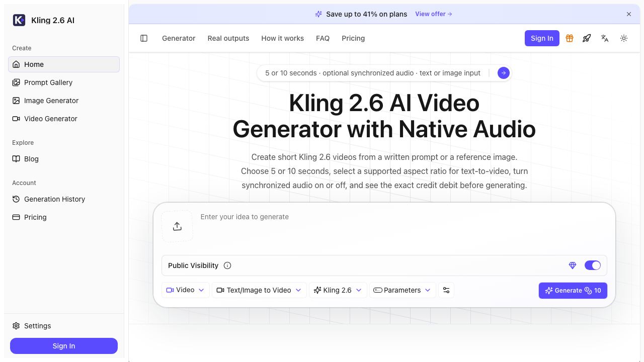Screen dimensions: 644x362
Task: Click Save up to 41% banner text
Action: click(x=366, y=14)
